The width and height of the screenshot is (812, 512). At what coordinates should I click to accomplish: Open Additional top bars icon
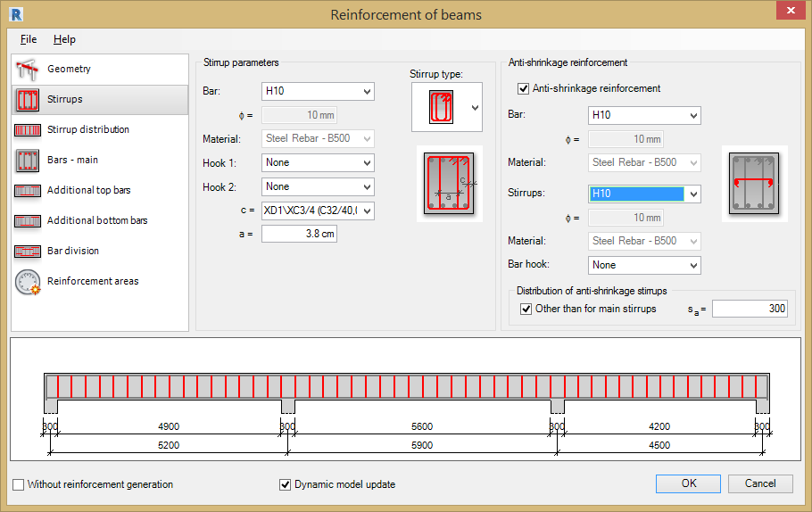(x=28, y=191)
